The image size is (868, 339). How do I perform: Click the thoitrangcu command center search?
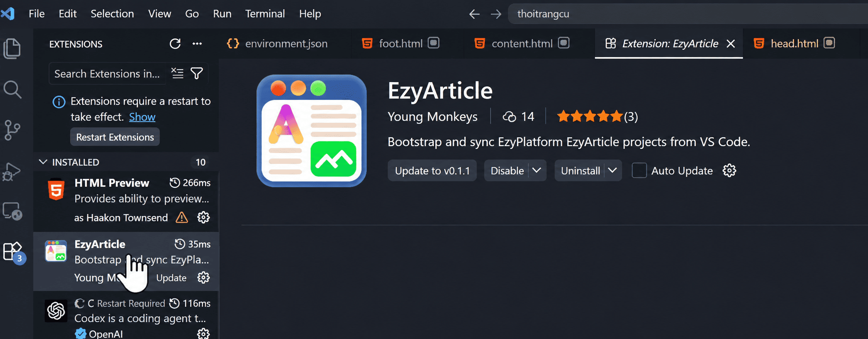(688, 14)
